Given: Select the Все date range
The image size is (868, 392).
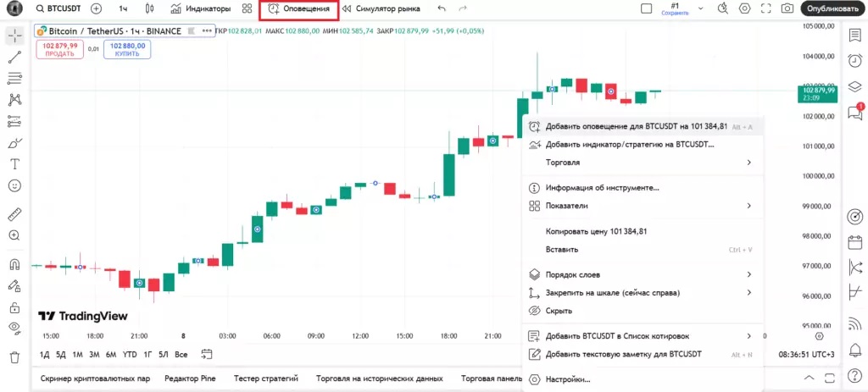Looking at the screenshot, I should click(x=181, y=355).
